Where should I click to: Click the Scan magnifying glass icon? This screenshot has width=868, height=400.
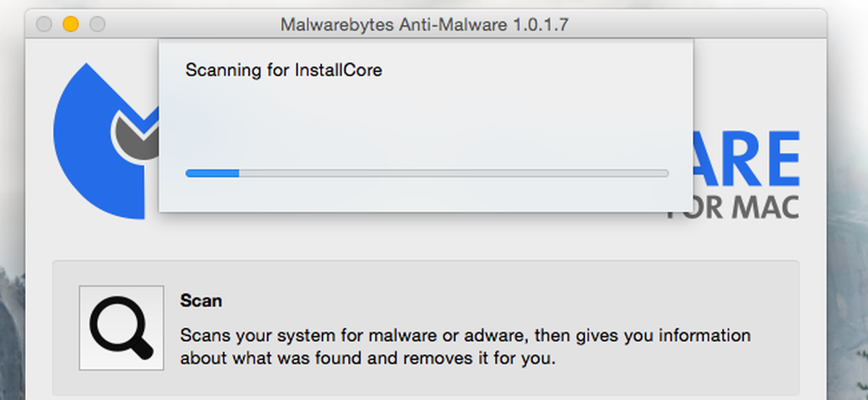(122, 327)
